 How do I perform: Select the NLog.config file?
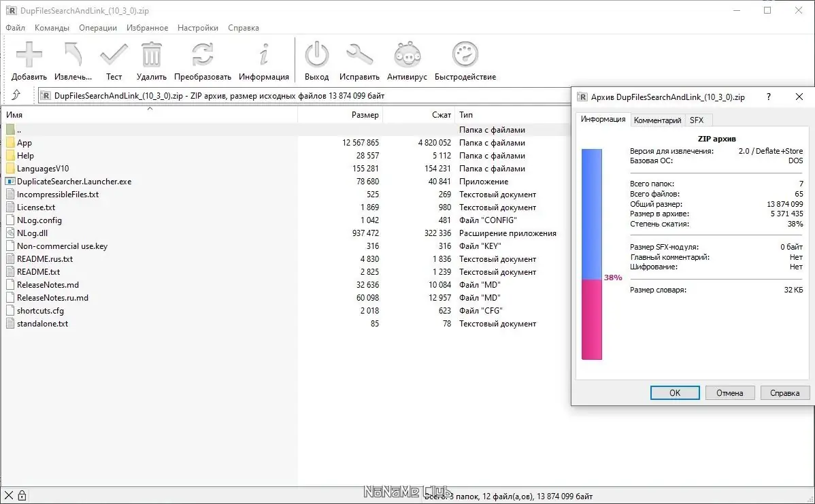[x=39, y=220]
